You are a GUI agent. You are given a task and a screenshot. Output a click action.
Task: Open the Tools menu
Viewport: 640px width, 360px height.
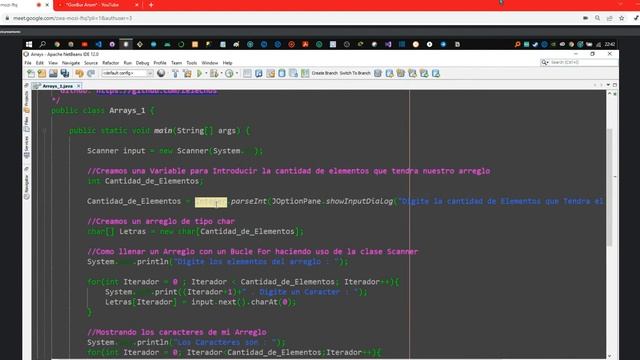[x=191, y=63]
